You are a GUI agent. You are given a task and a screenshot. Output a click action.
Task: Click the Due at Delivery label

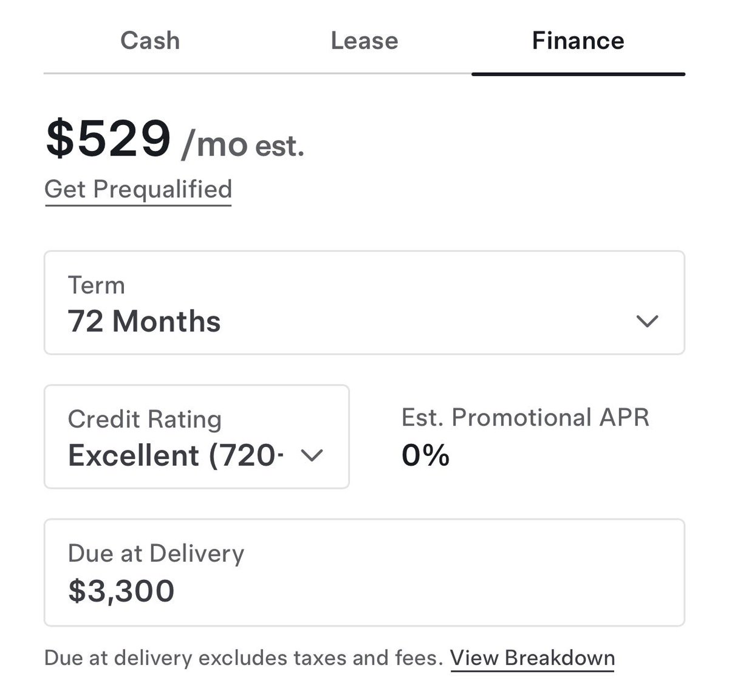156,553
